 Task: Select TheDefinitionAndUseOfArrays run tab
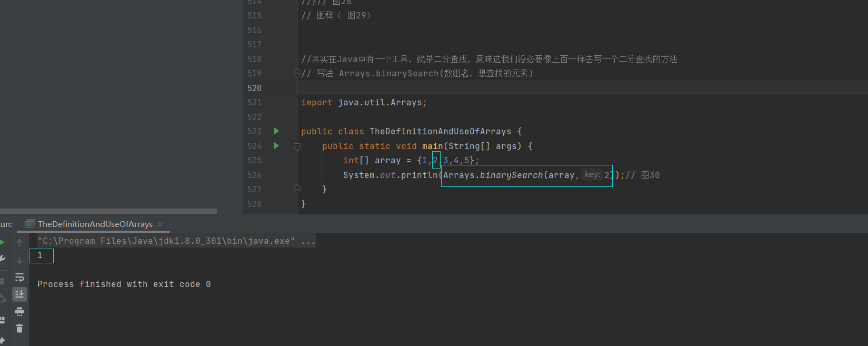95,224
